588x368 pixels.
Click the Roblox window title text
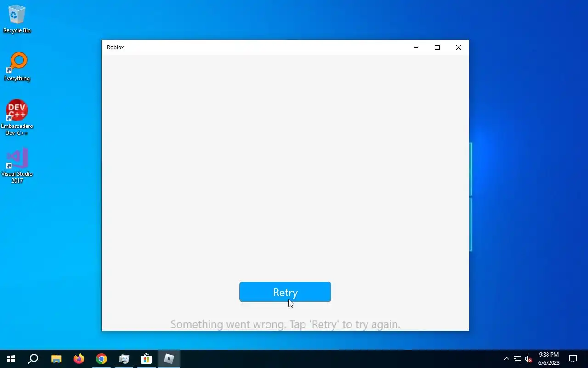click(x=115, y=47)
